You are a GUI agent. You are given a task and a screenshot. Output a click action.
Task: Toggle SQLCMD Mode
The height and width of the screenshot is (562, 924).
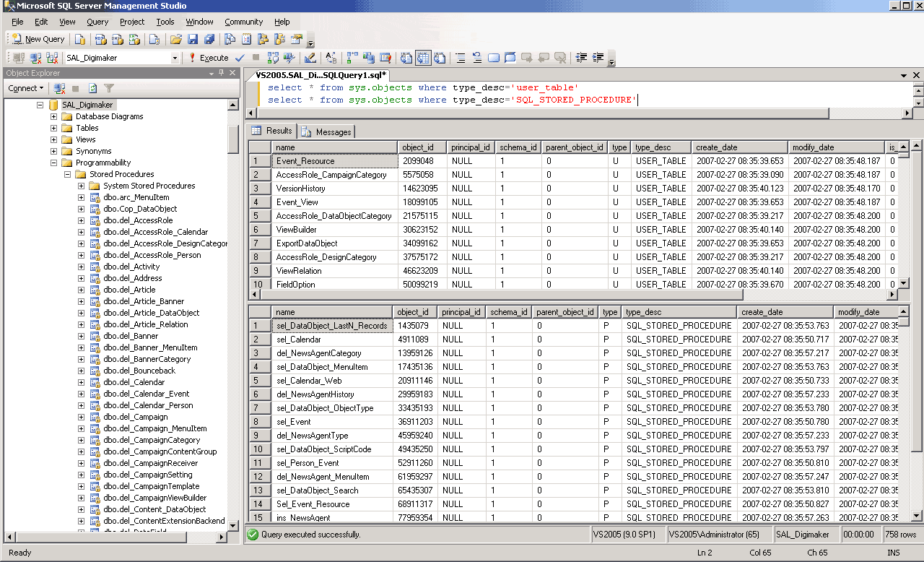[x=385, y=58]
